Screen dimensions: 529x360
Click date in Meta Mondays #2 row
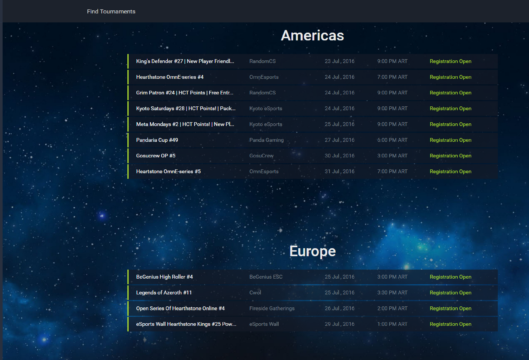339,124
